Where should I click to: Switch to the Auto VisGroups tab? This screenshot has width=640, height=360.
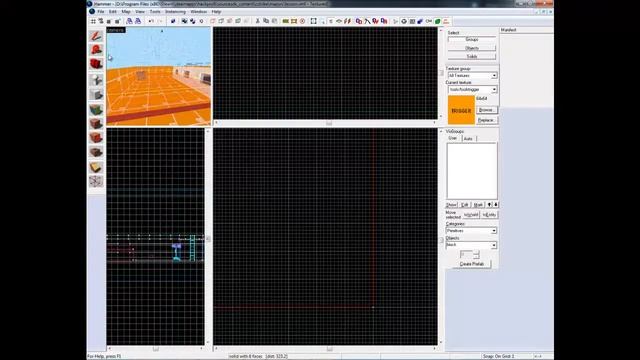(468, 139)
